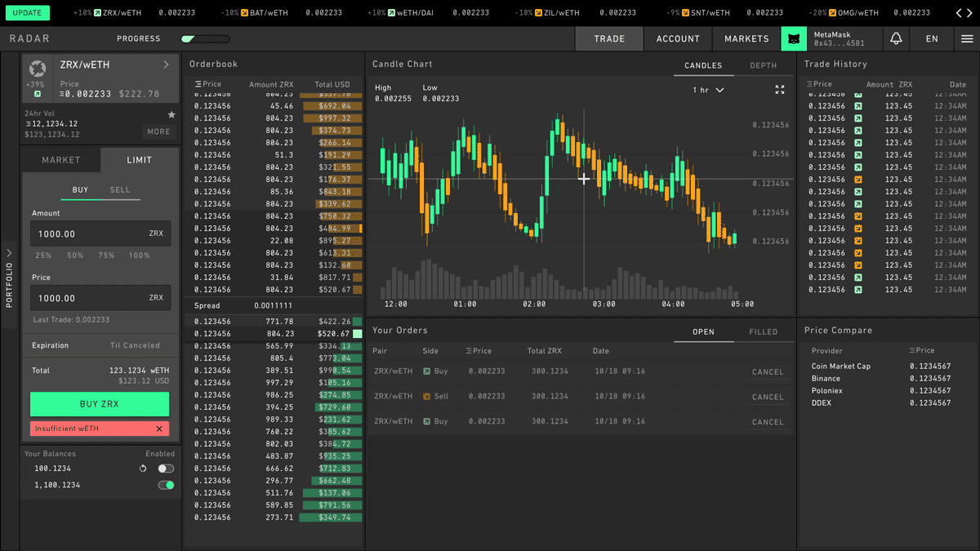Click Coin Market Cap provider row
Image resolution: width=980 pixels, height=551 pixels.
tap(883, 367)
